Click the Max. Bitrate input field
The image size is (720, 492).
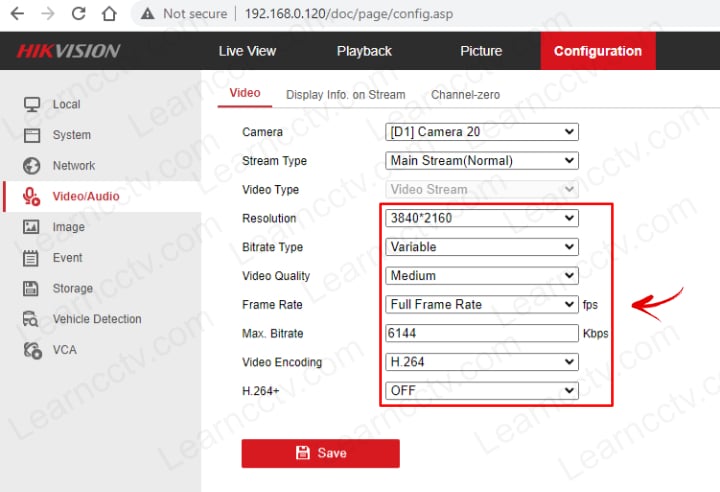click(482, 333)
